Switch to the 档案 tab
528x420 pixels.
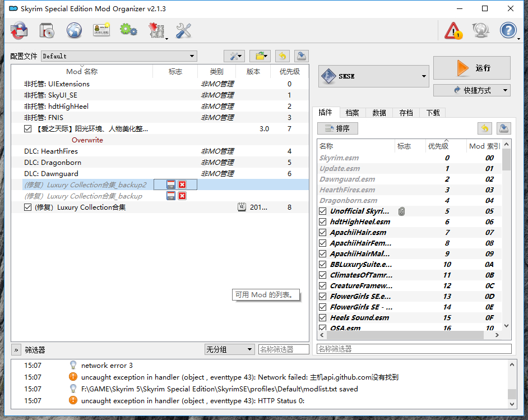coord(352,113)
